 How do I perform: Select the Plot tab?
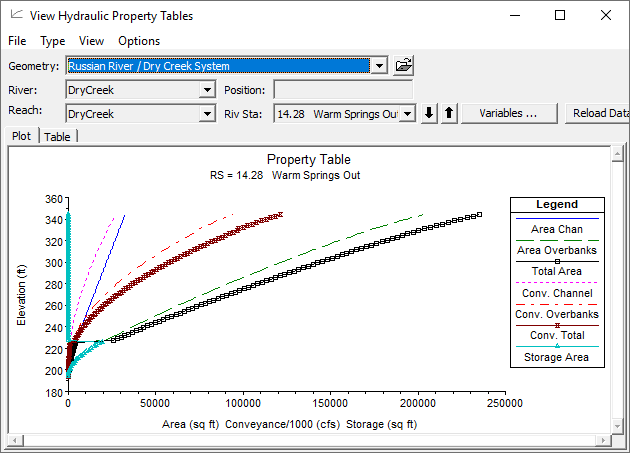22,137
